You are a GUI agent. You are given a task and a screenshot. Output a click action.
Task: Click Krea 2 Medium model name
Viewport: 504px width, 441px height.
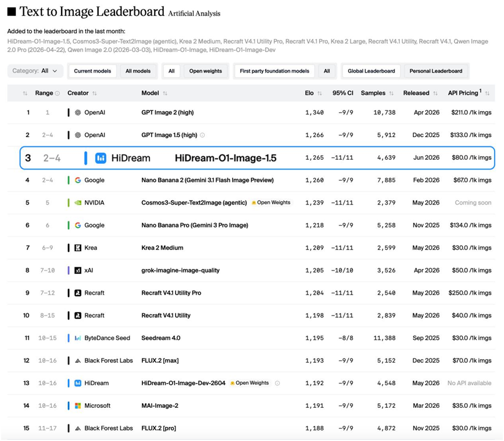pyautogui.click(x=162, y=248)
